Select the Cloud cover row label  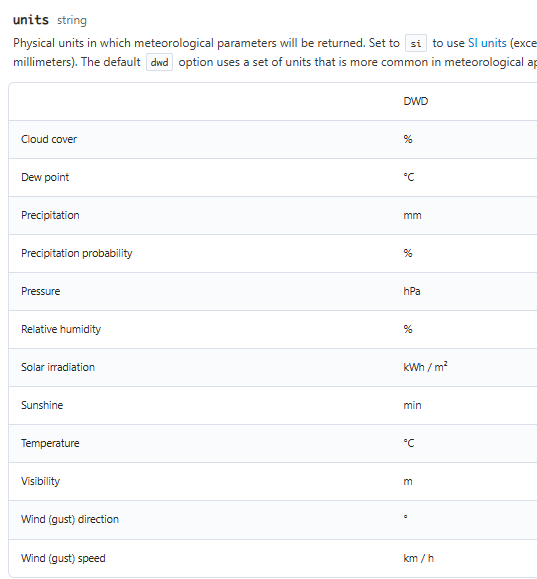click(x=49, y=139)
